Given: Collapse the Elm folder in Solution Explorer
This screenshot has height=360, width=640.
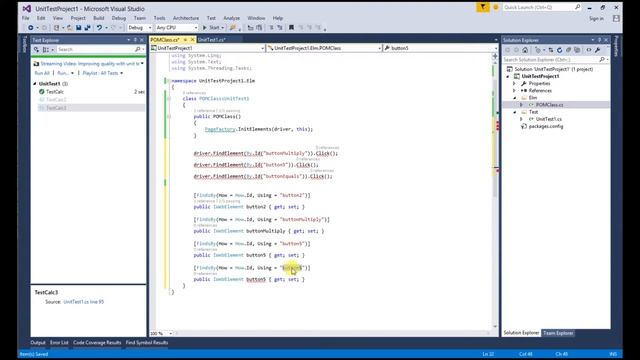Looking at the screenshot, I should 515,98.
